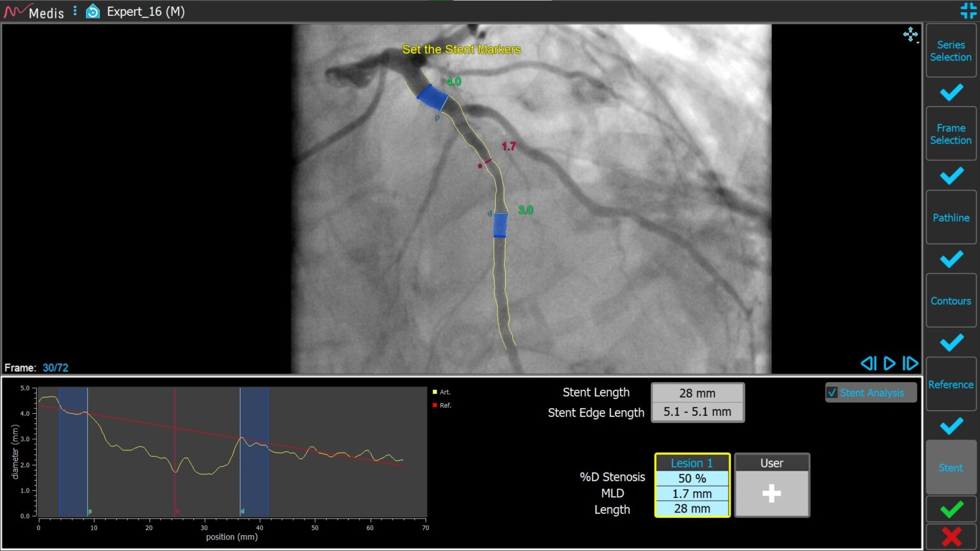Open the Contours step
980x551 pixels.
tap(951, 301)
